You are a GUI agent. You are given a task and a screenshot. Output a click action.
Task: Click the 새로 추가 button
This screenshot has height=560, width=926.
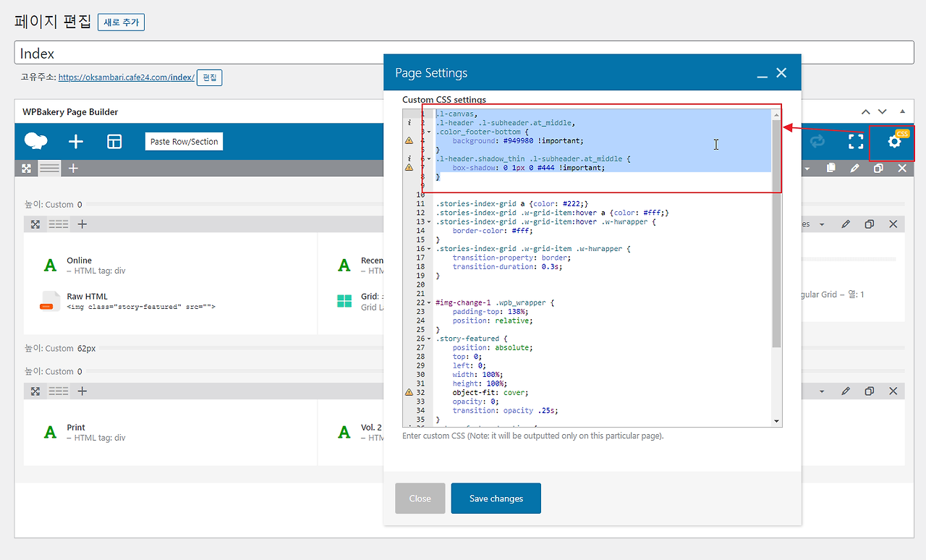(121, 22)
